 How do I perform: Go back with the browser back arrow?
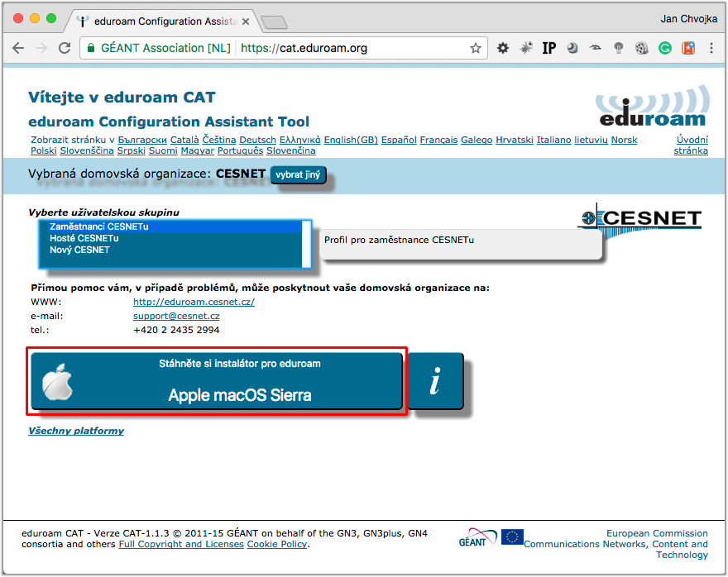18,48
